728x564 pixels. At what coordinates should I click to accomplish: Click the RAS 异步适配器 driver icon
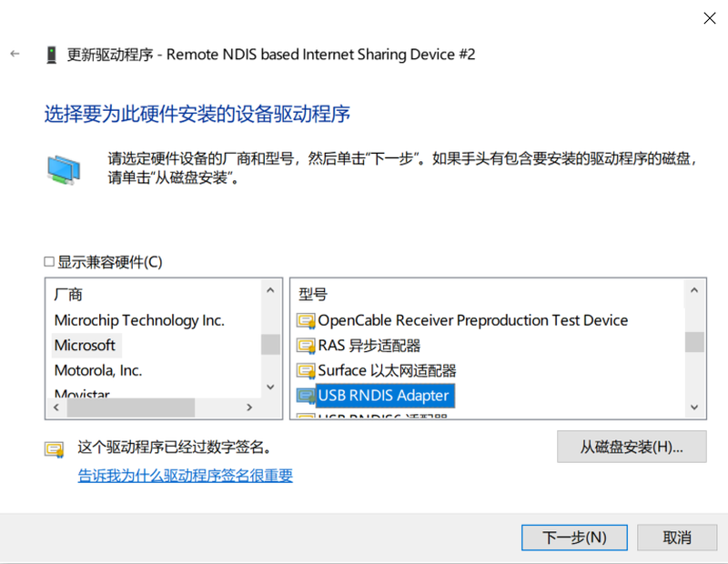coord(306,346)
